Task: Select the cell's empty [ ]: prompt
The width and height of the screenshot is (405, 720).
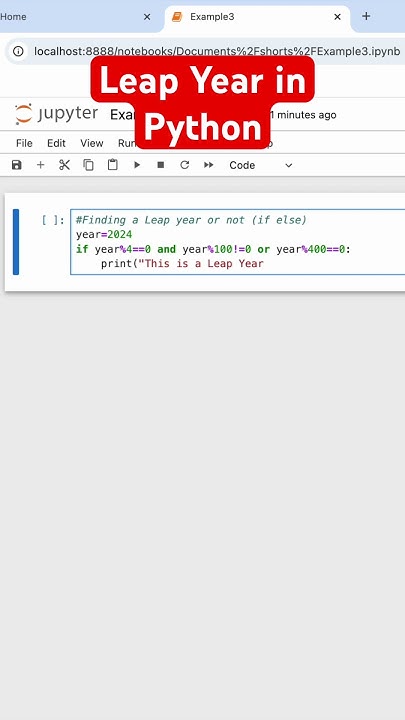Action: tap(53, 220)
